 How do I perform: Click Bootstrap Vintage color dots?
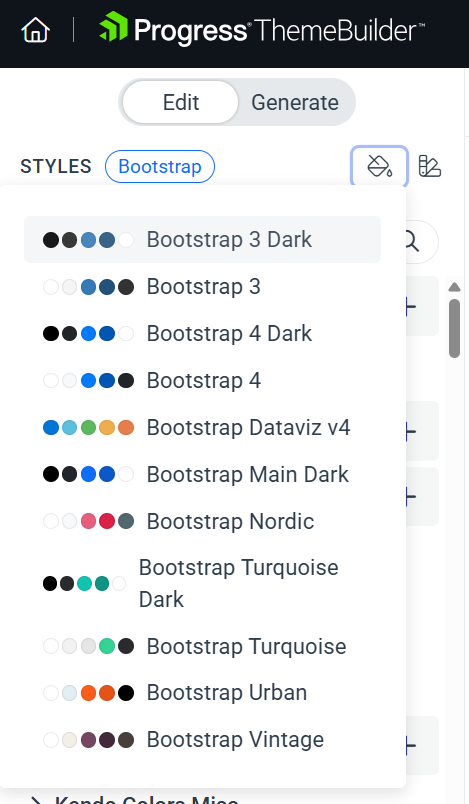coord(88,740)
